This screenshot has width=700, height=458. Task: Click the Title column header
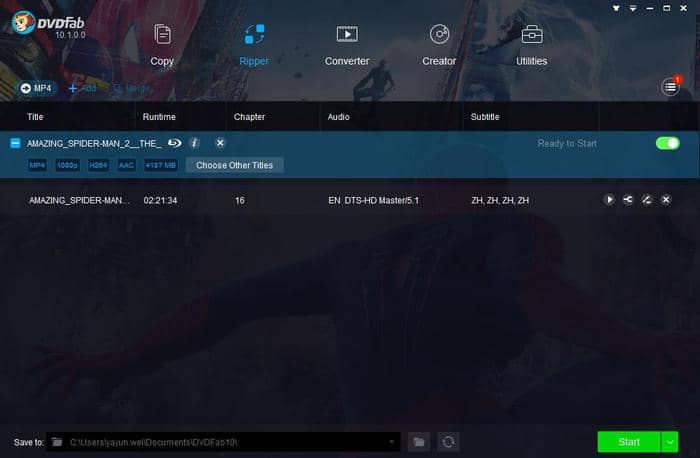coord(35,117)
